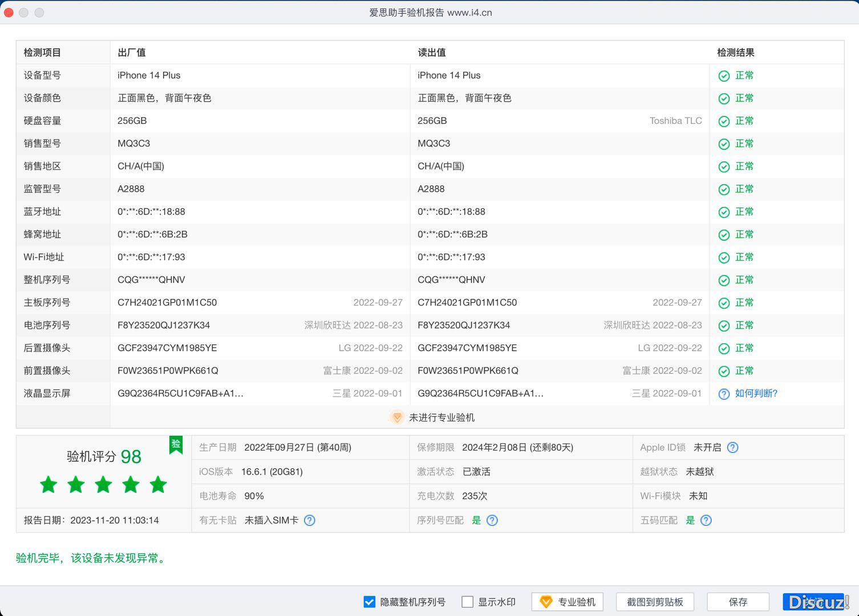Click iPhone 14 Plus in 出厂值 column

pyautogui.click(x=149, y=75)
